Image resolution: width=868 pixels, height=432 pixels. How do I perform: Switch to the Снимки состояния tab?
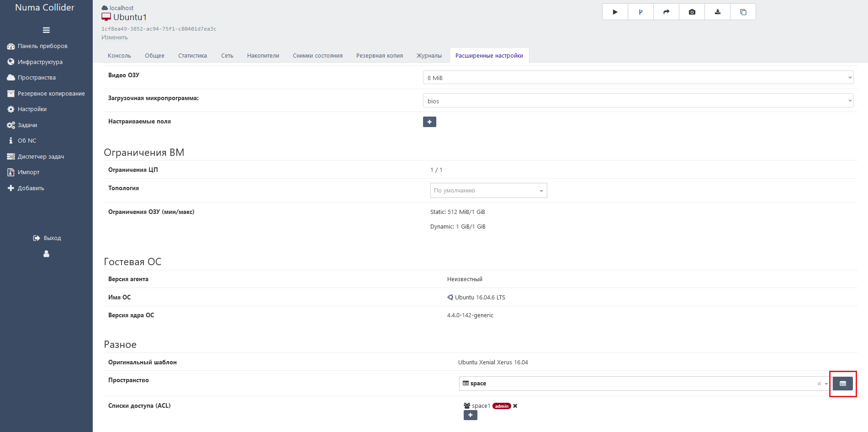pyautogui.click(x=318, y=55)
